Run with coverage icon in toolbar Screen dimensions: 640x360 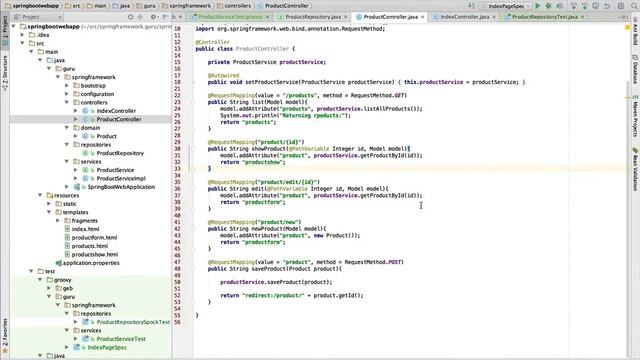pyautogui.click(x=560, y=6)
